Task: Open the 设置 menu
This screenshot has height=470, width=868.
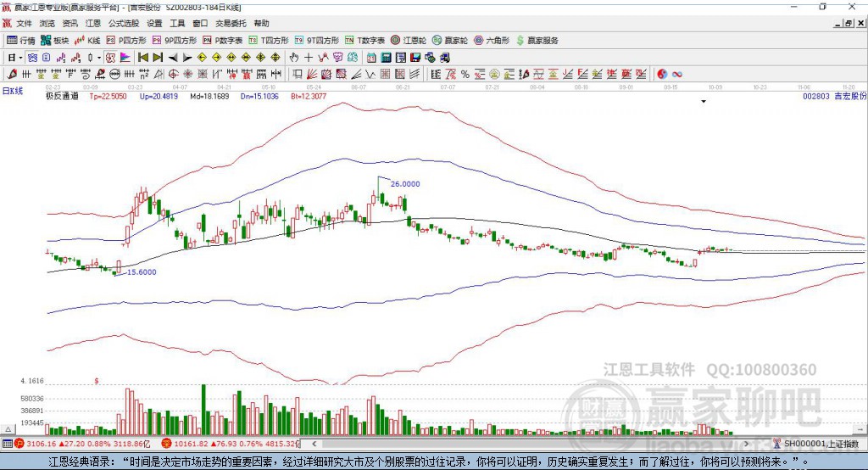Action: [154, 23]
